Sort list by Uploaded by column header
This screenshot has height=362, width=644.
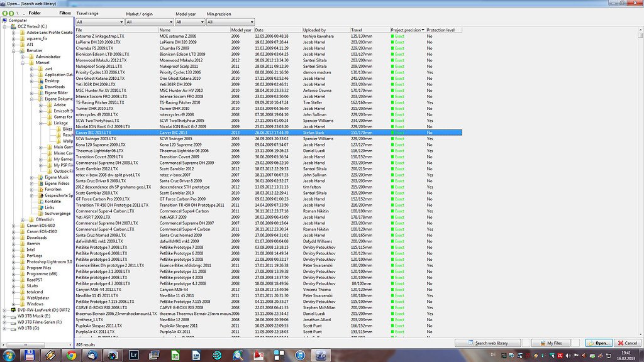(x=326, y=30)
